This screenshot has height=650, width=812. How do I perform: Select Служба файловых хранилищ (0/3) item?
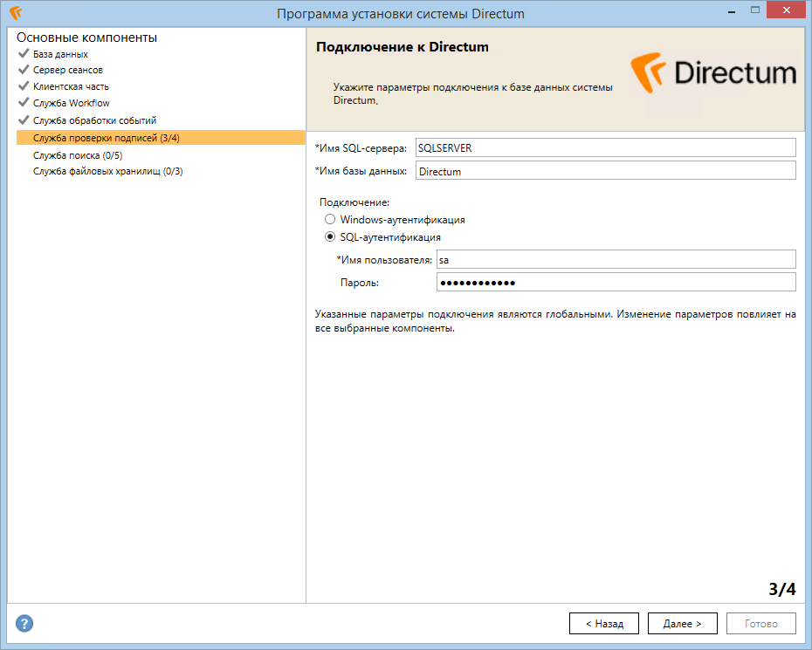tap(107, 171)
